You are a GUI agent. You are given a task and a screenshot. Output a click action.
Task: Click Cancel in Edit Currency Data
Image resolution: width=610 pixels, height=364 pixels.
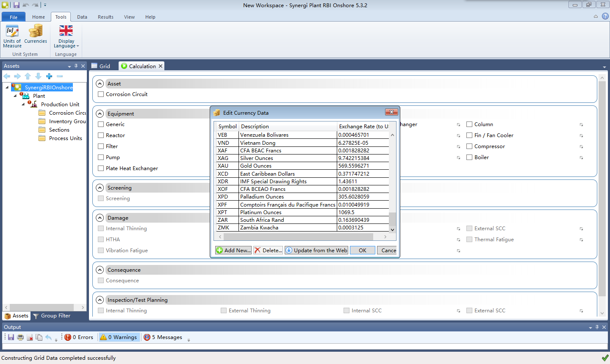(x=387, y=250)
